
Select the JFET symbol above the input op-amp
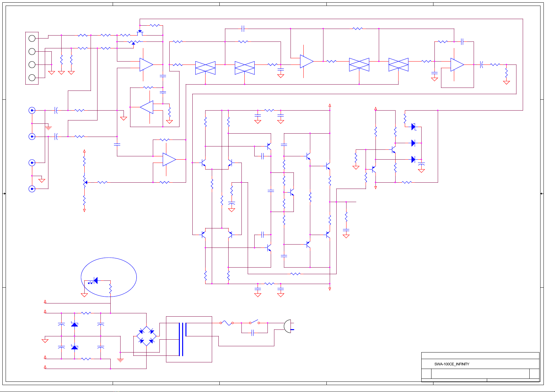pyautogui.click(x=140, y=32)
